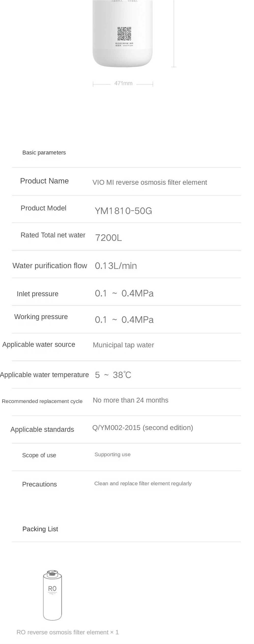Click the Inlet pressure label

click(x=37, y=294)
